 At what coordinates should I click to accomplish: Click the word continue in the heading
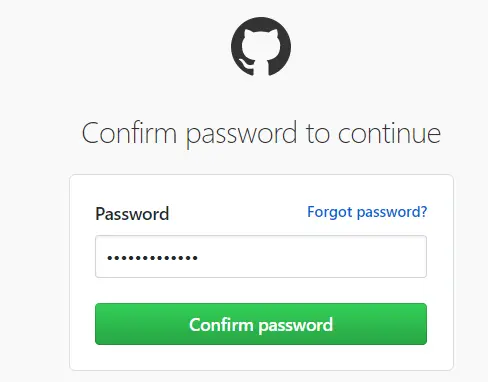point(389,133)
